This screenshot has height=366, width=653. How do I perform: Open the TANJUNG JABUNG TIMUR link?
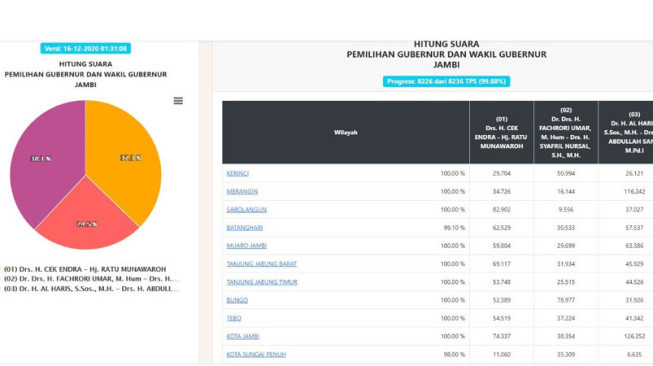point(262,282)
